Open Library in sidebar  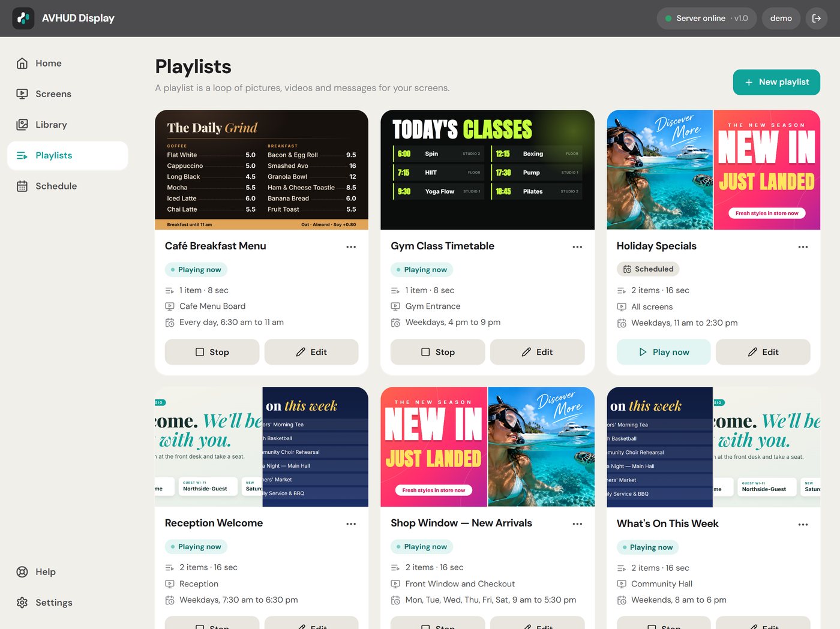point(68,124)
